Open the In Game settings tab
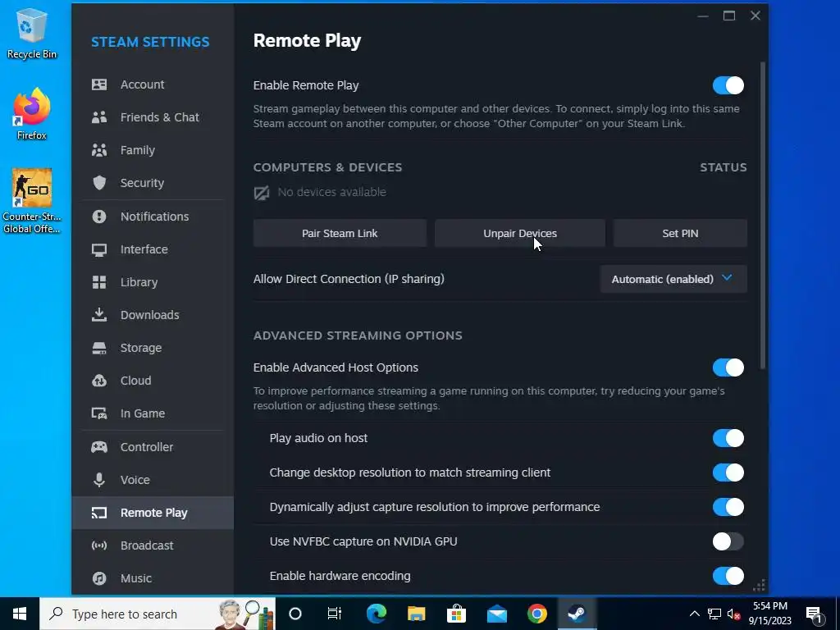Screen dimensions: 840x630 click(153, 413)
